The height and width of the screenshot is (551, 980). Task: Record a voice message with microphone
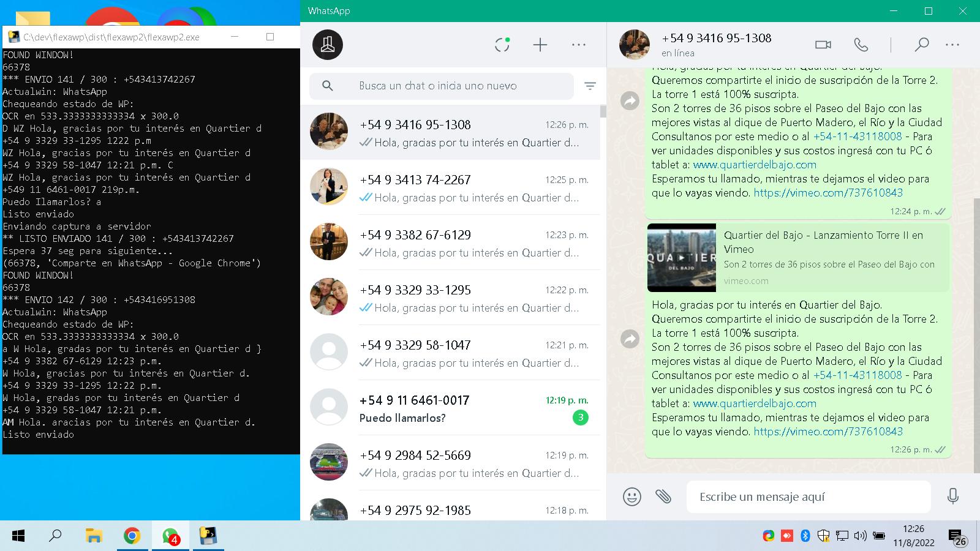pyautogui.click(x=952, y=497)
